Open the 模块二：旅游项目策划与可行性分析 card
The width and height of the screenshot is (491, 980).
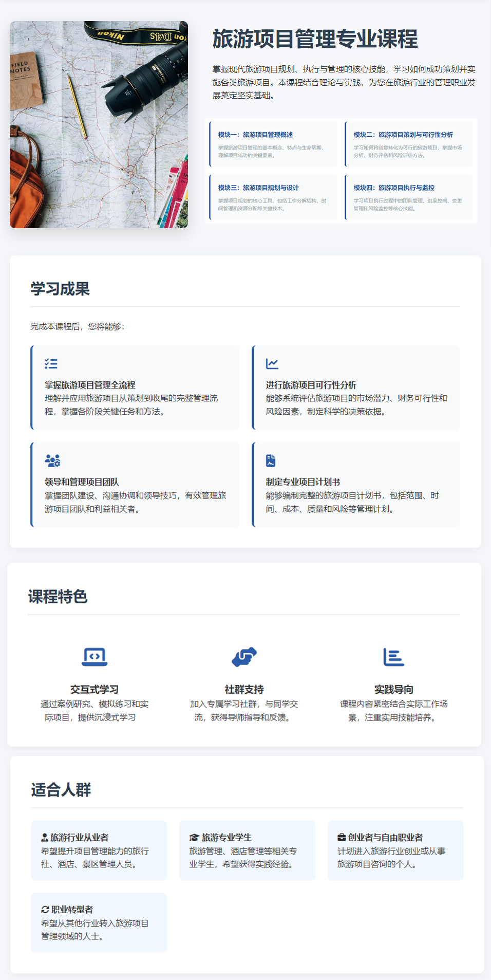pyautogui.click(x=409, y=144)
